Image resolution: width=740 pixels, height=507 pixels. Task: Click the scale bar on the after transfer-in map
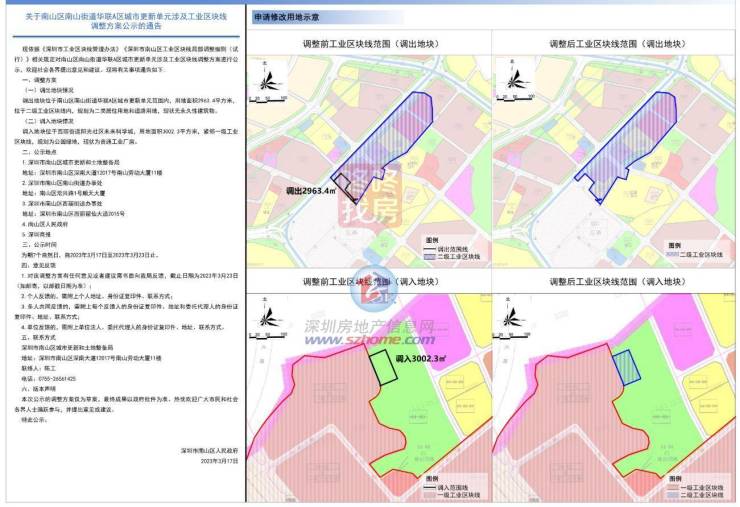(512, 336)
